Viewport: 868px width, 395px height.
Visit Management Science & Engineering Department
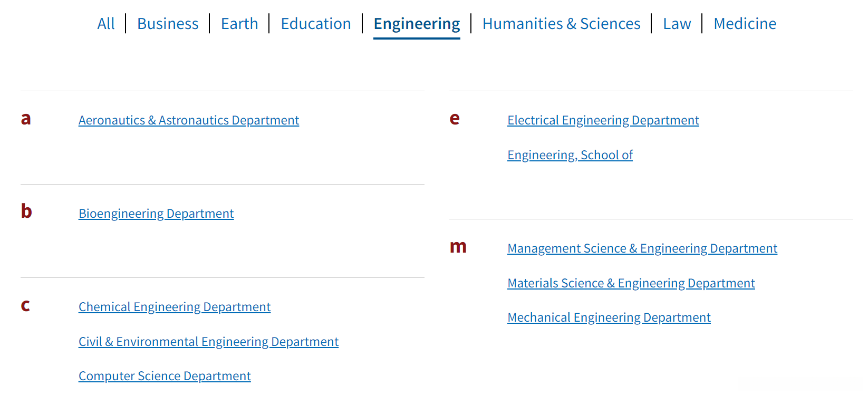coord(642,248)
